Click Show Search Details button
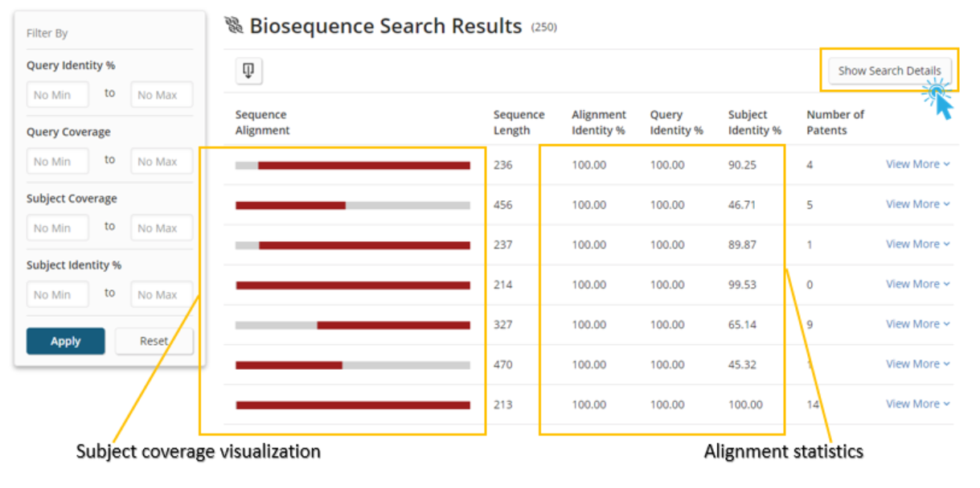This screenshot has width=980, height=488. [x=889, y=71]
